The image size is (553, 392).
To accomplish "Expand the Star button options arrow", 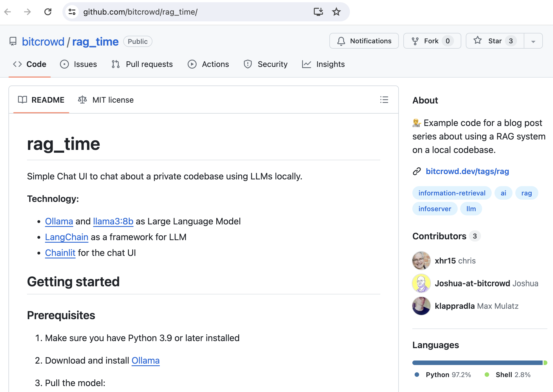I will pos(533,41).
